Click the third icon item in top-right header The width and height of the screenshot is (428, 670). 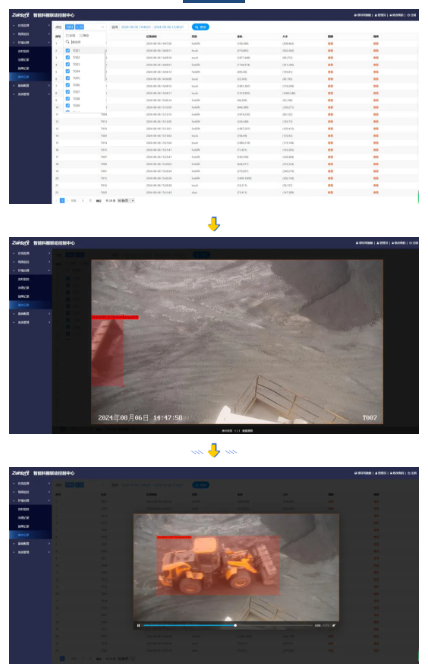(x=397, y=15)
